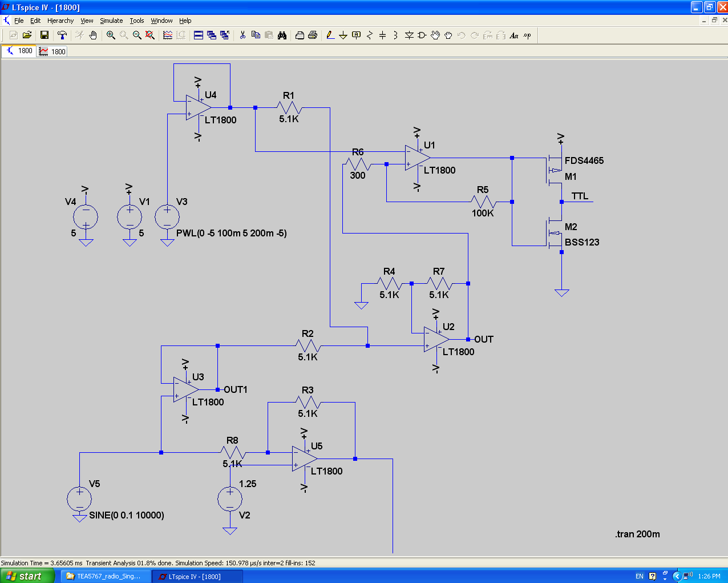Select the Resistor placement tool
728x583 pixels.
(x=370, y=35)
